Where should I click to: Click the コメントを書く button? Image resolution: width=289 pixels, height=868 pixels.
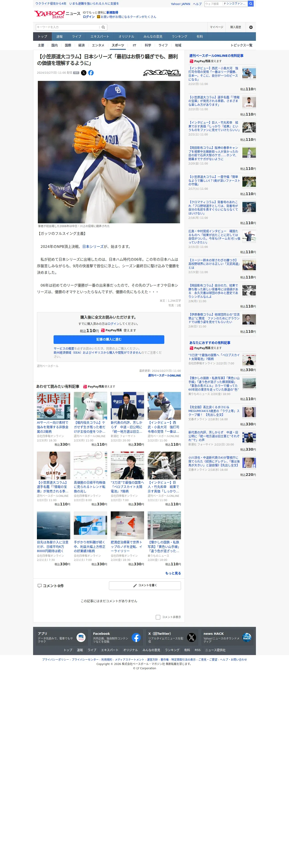tap(145, 586)
